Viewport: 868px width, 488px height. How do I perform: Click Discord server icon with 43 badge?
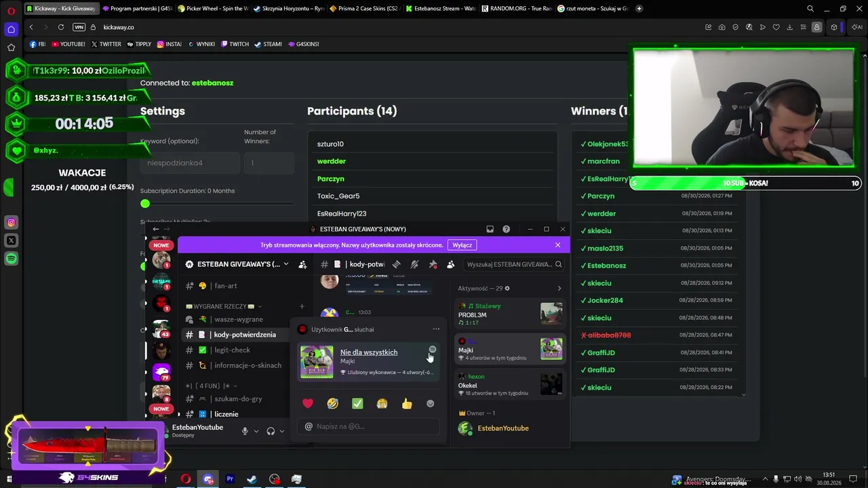point(161,330)
